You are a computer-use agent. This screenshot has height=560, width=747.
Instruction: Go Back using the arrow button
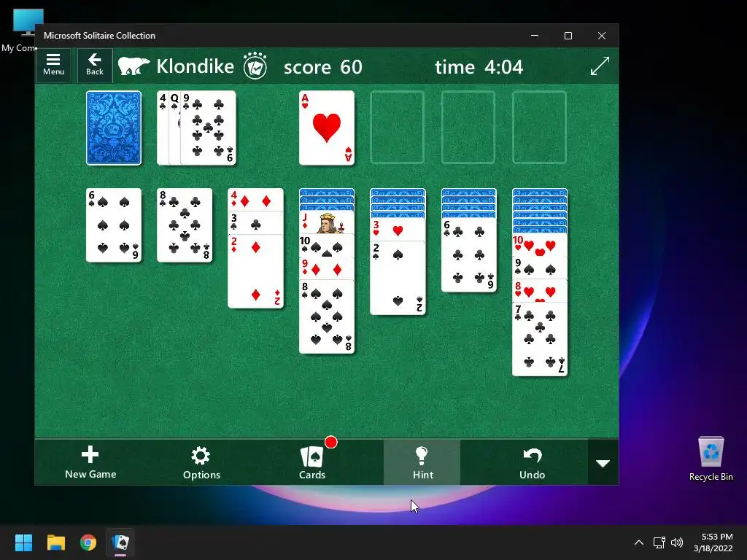click(x=95, y=65)
